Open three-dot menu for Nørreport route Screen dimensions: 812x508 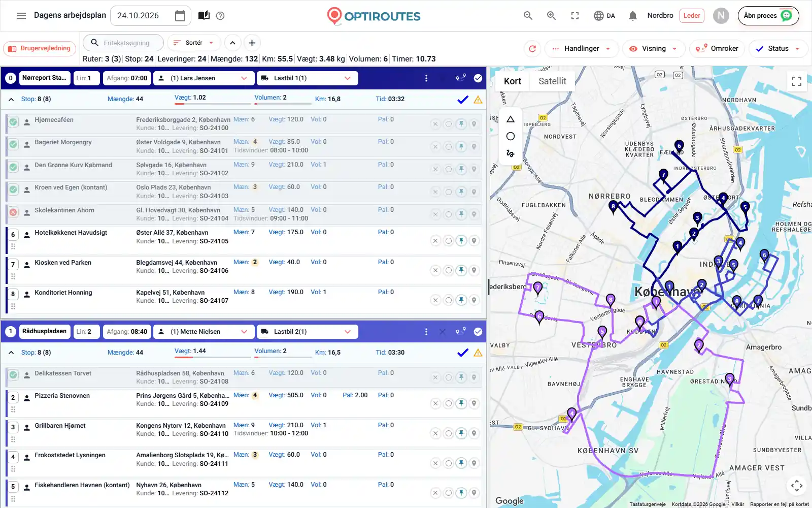426,78
